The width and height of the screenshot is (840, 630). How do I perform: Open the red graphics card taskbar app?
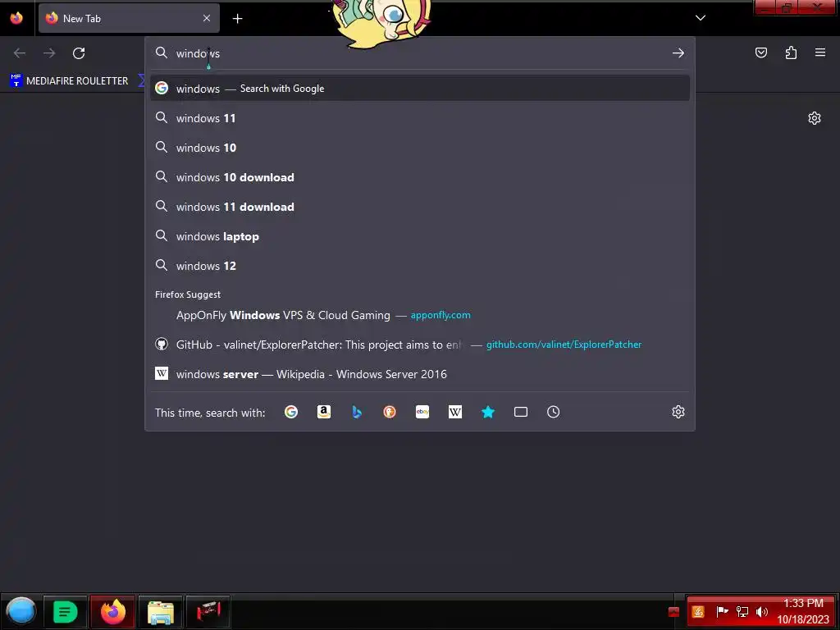(208, 611)
